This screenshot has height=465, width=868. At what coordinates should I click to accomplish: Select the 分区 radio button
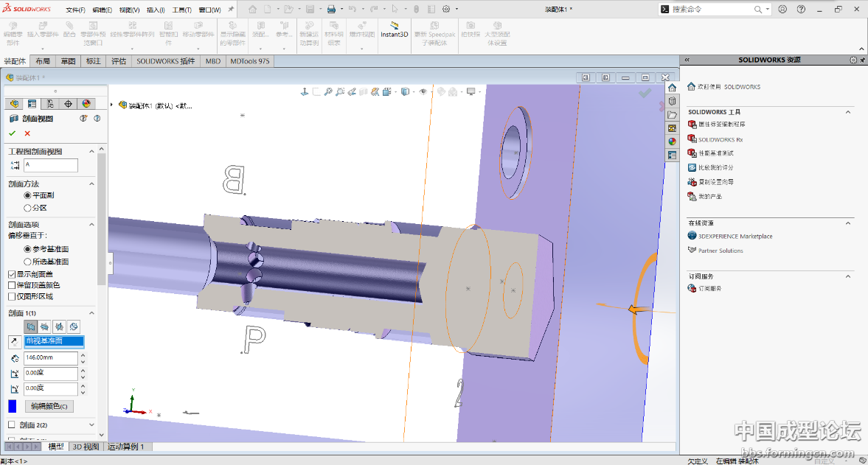point(28,208)
